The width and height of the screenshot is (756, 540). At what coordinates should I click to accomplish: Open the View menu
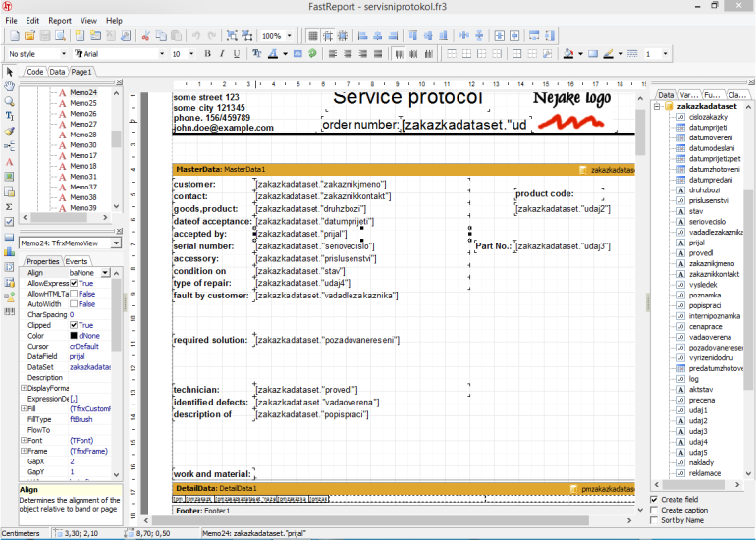(88, 21)
